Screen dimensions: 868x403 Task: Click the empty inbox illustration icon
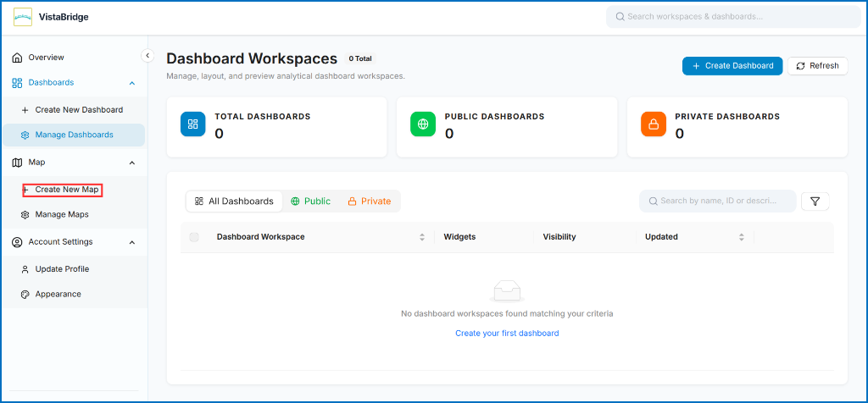click(507, 291)
